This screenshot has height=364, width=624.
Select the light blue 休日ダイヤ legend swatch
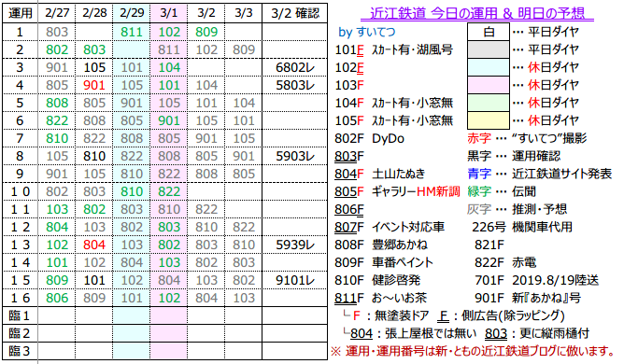[x=489, y=67]
